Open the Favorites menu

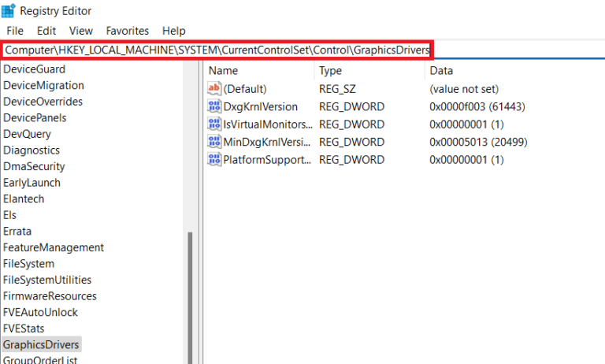pyautogui.click(x=128, y=31)
